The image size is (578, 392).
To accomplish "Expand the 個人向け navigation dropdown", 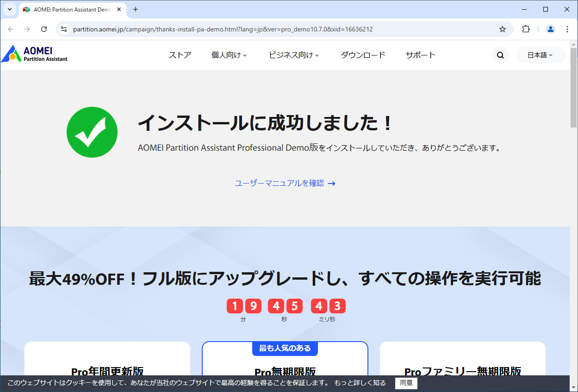I will [x=229, y=55].
